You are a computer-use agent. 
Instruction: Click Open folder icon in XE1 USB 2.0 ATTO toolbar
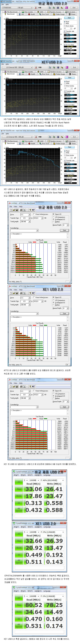pyautogui.click(x=14, y=293)
